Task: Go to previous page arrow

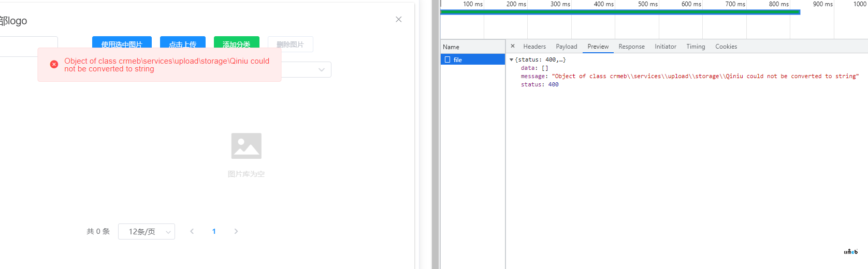Action: (x=192, y=231)
